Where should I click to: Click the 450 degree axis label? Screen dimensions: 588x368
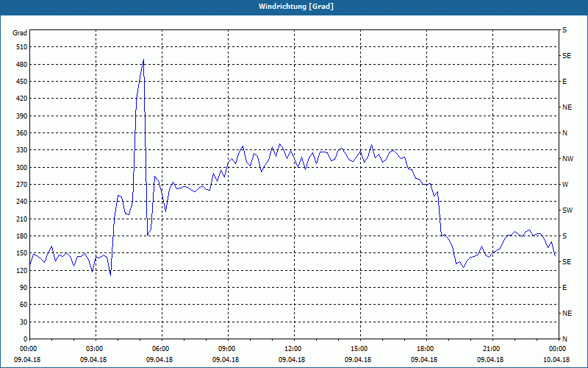[x=22, y=82]
